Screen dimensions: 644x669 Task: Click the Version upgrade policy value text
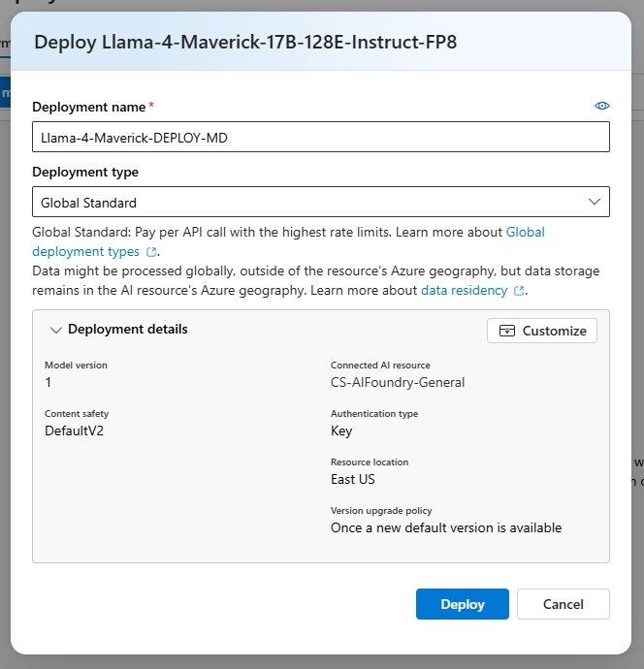(446, 527)
